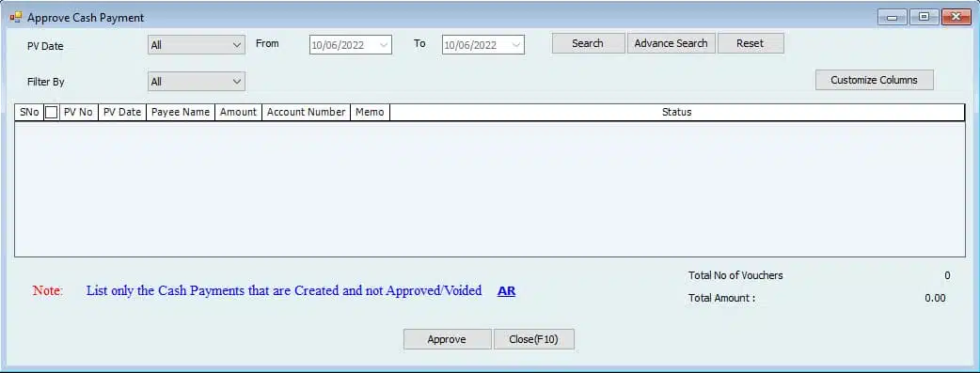Open the From date picker
Image resolution: width=980 pixels, height=373 pixels.
point(383,45)
